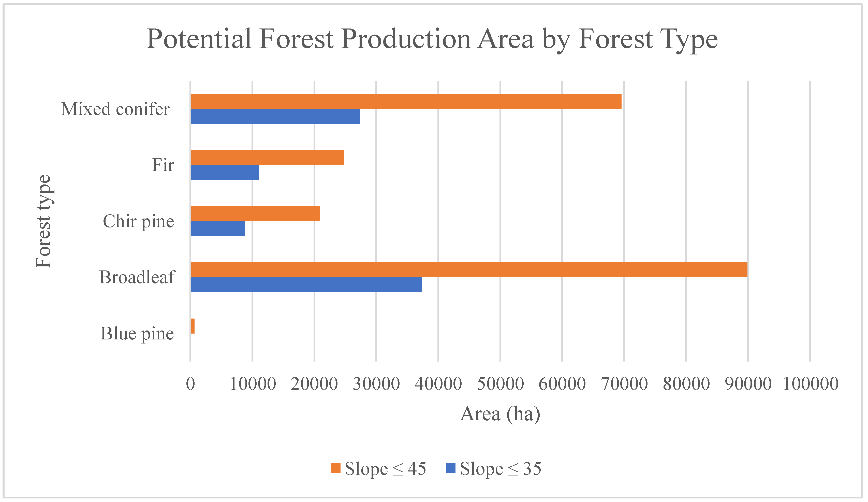This screenshot has width=868, height=502.
Task: Click the Slope ≤ 45 legend label
Action: pos(386,469)
